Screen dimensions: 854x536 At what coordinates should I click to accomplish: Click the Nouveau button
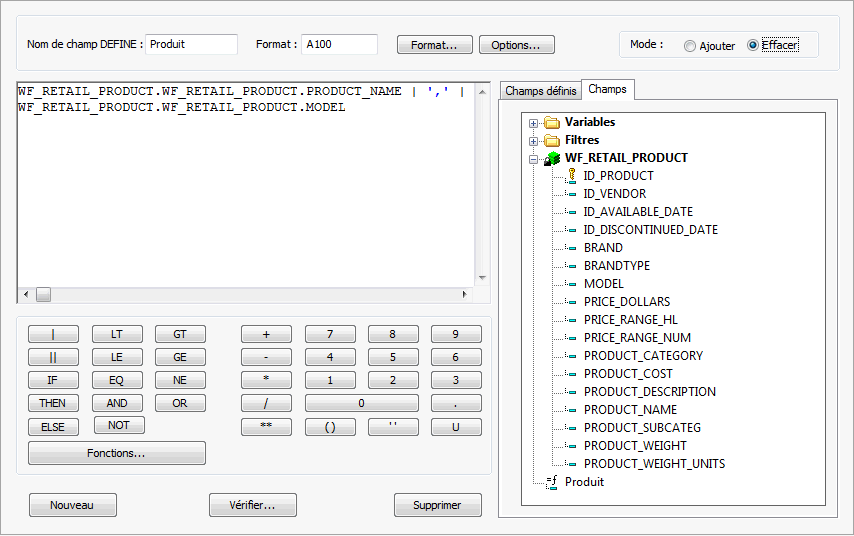pos(72,505)
